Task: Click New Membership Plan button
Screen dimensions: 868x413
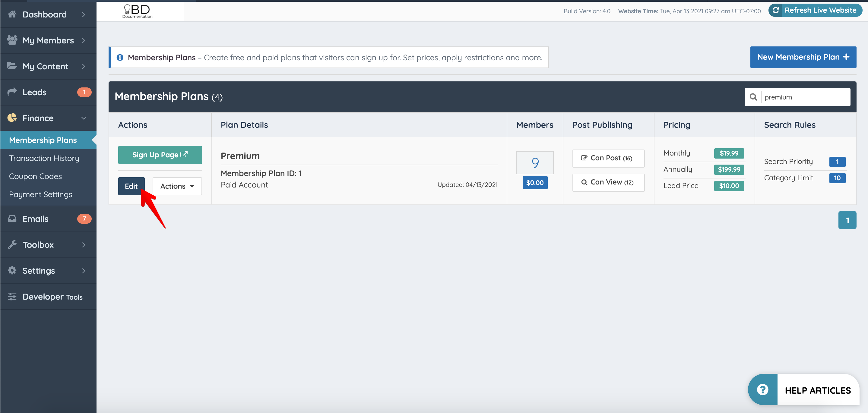Action: click(x=803, y=57)
